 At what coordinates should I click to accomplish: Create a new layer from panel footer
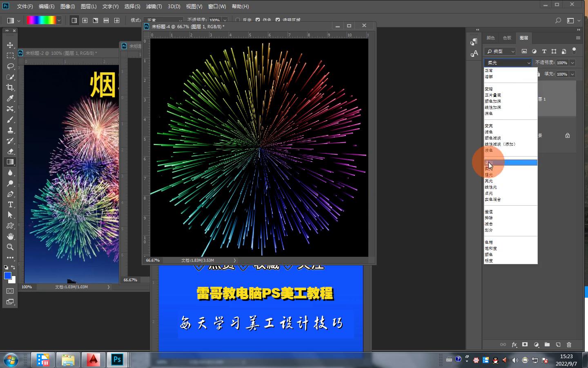558,345
